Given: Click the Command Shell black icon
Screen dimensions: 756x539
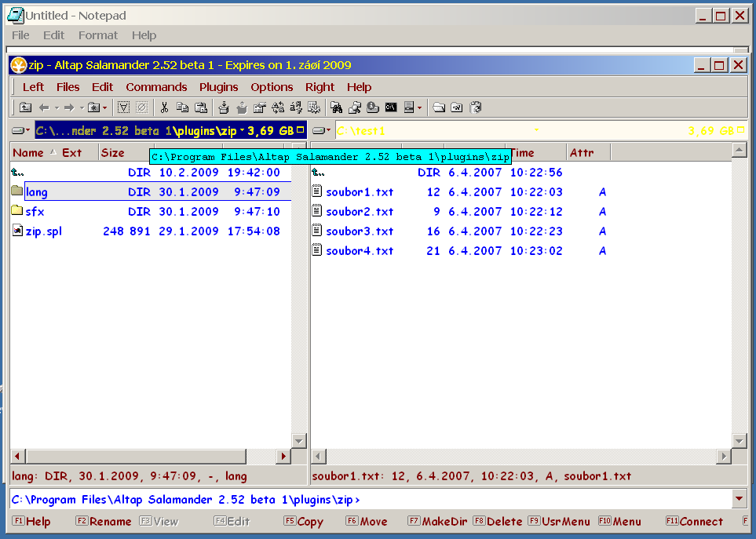Looking at the screenshot, I should tap(391, 107).
